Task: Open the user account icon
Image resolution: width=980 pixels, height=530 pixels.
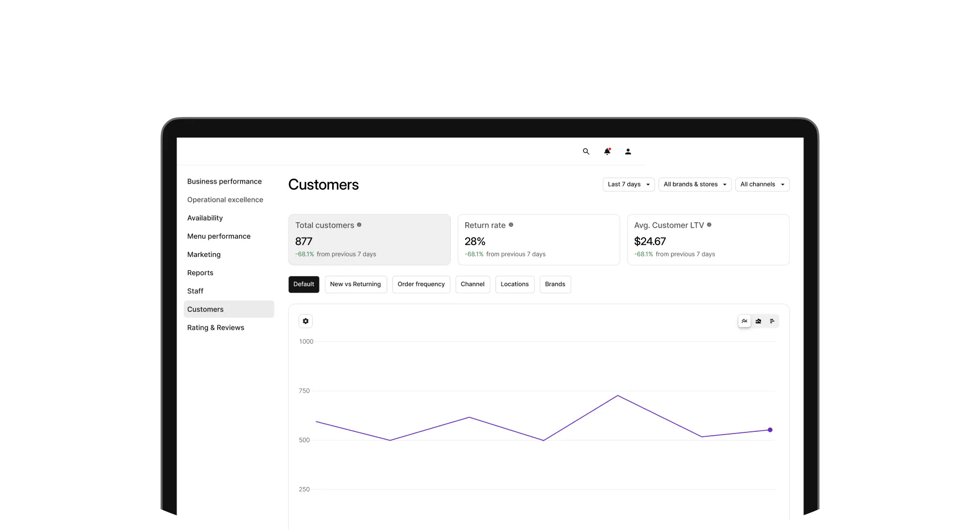Action: tap(628, 152)
